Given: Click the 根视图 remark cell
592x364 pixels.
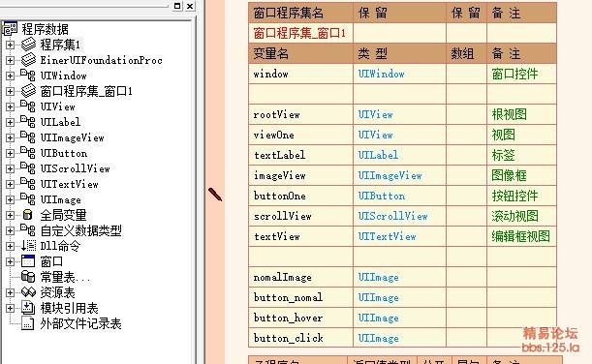Looking at the screenshot, I should [x=522, y=114].
